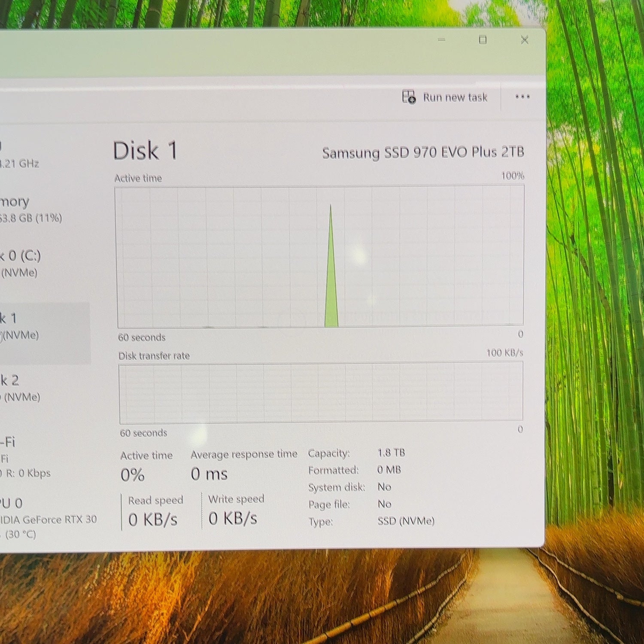Click the 0% active time value
The height and width of the screenshot is (644, 644).
click(x=132, y=475)
